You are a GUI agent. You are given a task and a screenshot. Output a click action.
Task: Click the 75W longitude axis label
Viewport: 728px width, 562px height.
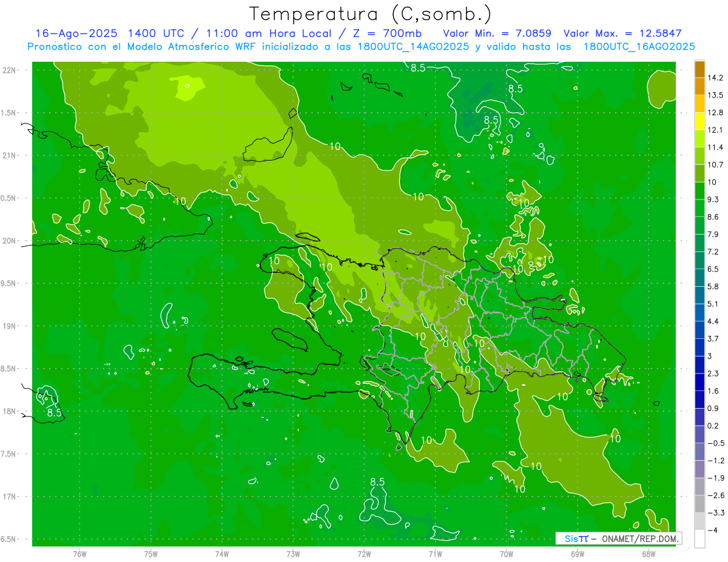(x=150, y=554)
